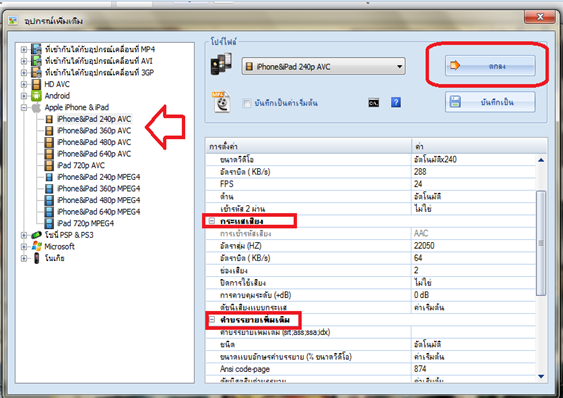
Task: Tick the บันทึกเป็นค่าเริ่มต้น save-as-default checkbox
Action: (247, 103)
